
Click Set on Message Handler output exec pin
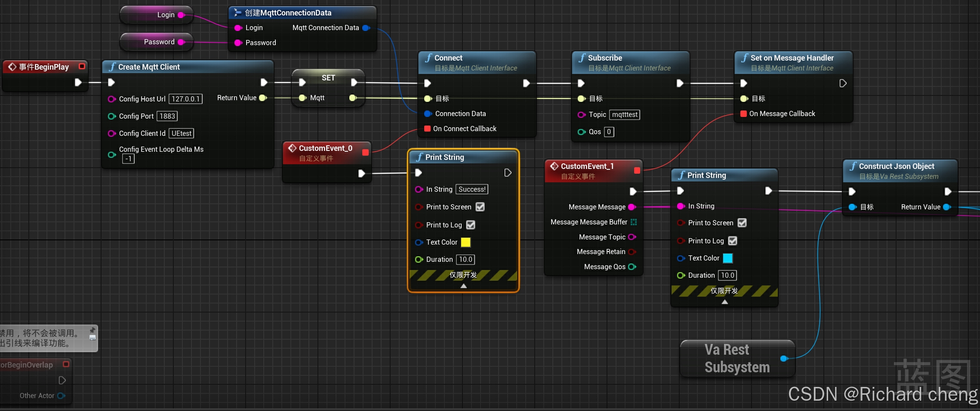pyautogui.click(x=843, y=83)
